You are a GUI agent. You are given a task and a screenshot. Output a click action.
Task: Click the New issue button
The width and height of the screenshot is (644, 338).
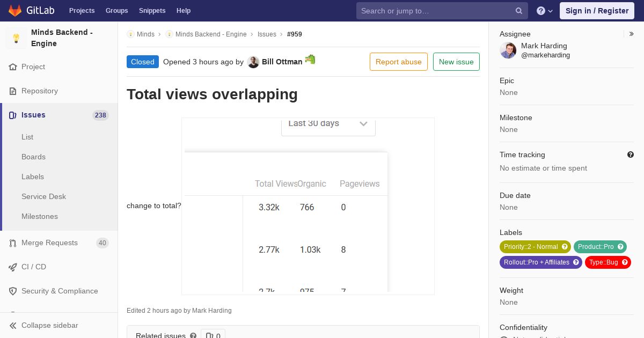tap(456, 62)
